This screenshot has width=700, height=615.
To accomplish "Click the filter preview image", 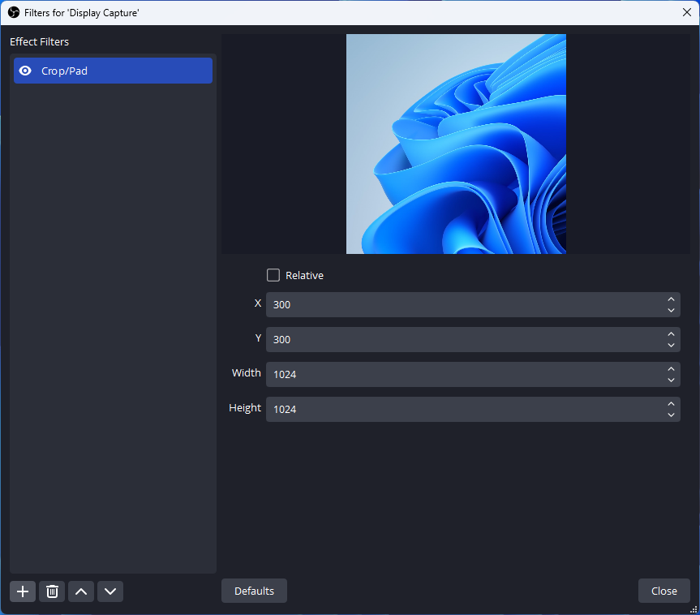I will click(456, 144).
